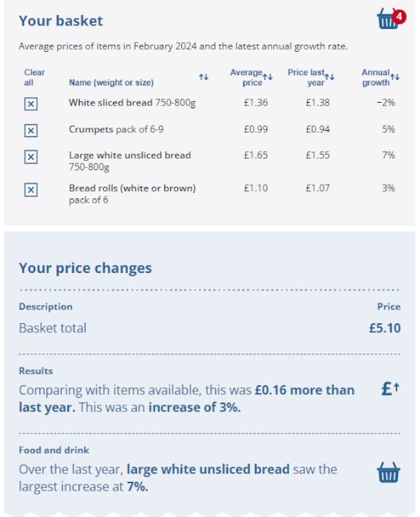Remove Large white unsliced bread row
420x517 pixels.
[x=30, y=156]
